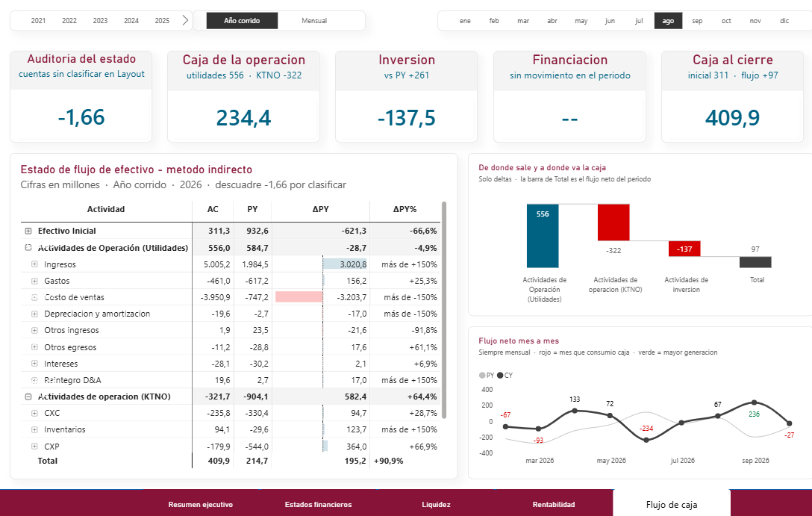Expand the Costo de ventas row
812x516 pixels.
34,297
